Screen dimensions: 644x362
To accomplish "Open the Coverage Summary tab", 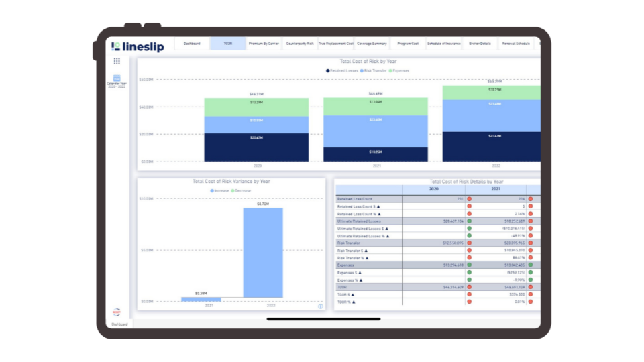I will point(372,44).
